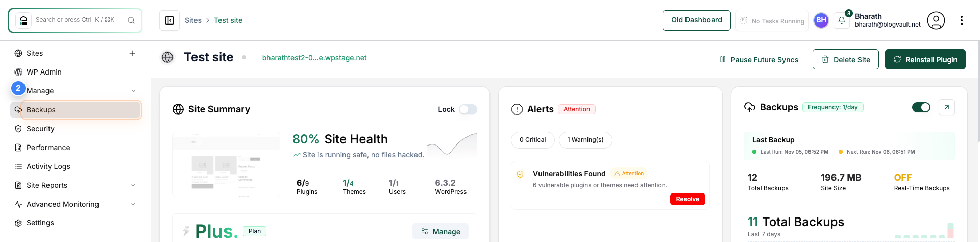Image resolution: width=980 pixels, height=242 pixels.
Task: Click the bharath@blogvault.net account email
Action: (x=888, y=25)
